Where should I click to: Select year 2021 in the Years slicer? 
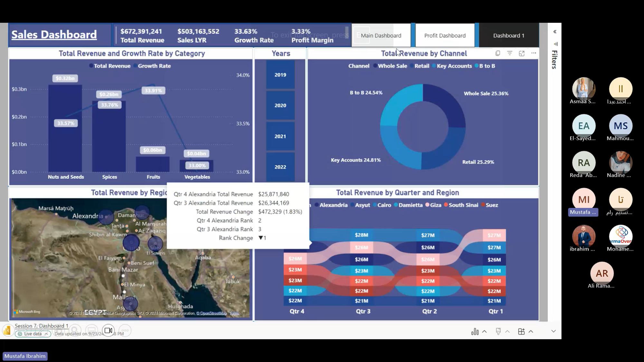click(280, 136)
